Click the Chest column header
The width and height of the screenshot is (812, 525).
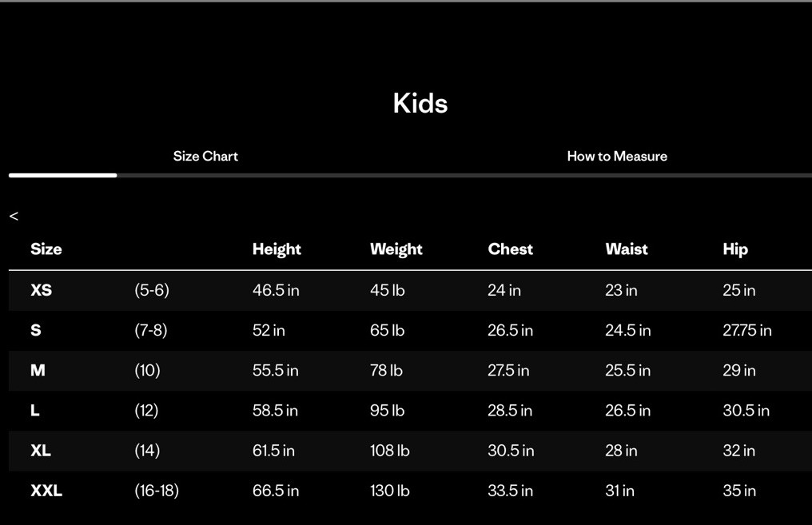click(510, 249)
